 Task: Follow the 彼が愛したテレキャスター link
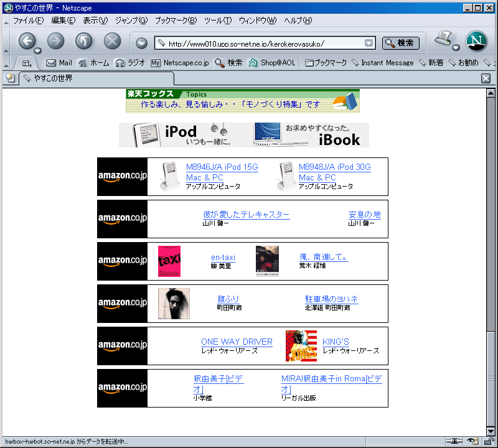(246, 214)
